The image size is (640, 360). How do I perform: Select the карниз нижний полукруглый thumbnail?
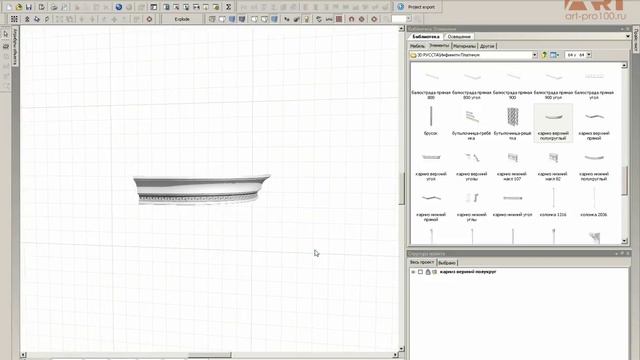pos(594,163)
